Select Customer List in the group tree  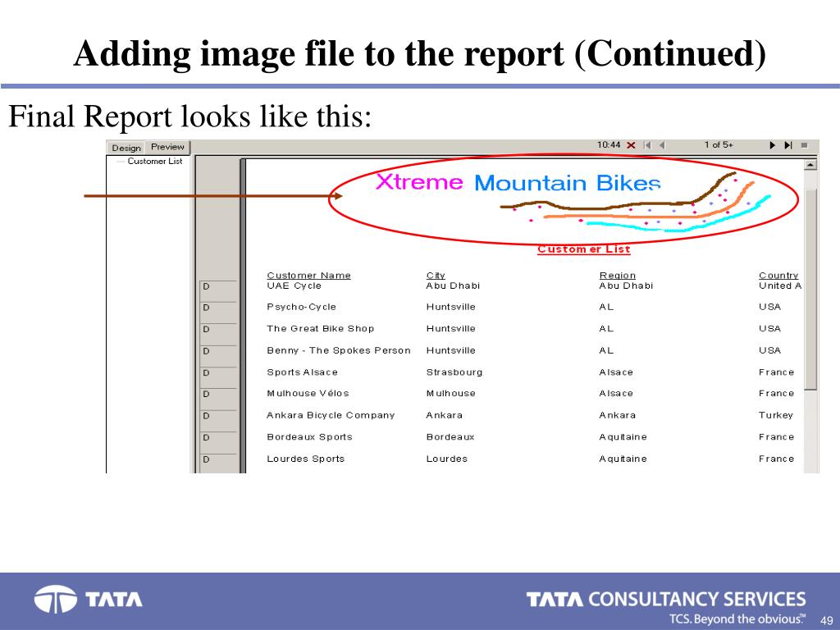click(x=155, y=162)
